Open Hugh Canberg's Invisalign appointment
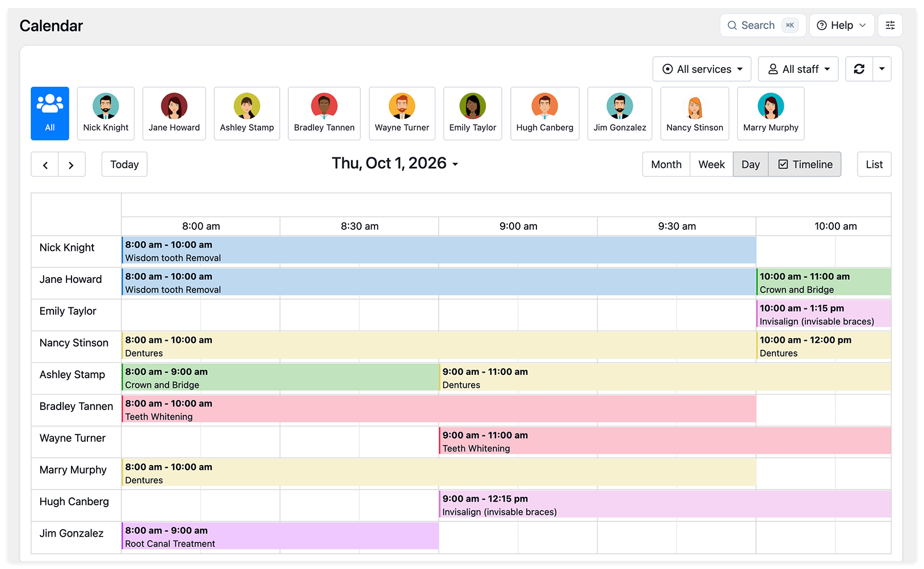 click(665, 505)
